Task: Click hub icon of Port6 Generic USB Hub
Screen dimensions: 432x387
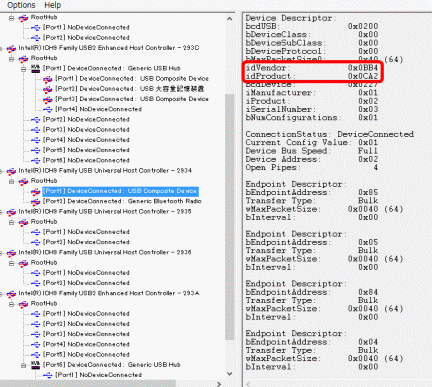Action: (x=35, y=365)
